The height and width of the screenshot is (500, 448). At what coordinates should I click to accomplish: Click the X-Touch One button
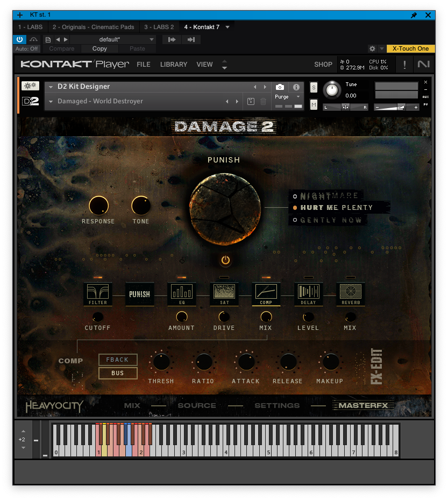tap(410, 48)
